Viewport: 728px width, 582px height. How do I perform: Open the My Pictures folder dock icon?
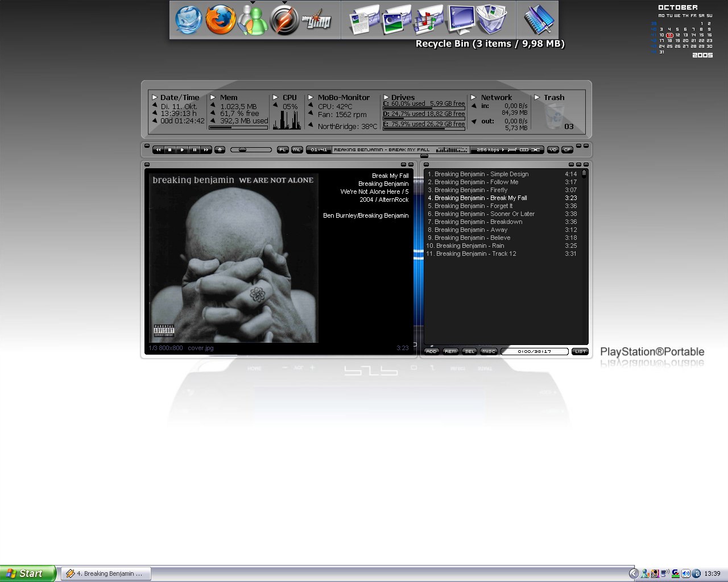[396, 20]
